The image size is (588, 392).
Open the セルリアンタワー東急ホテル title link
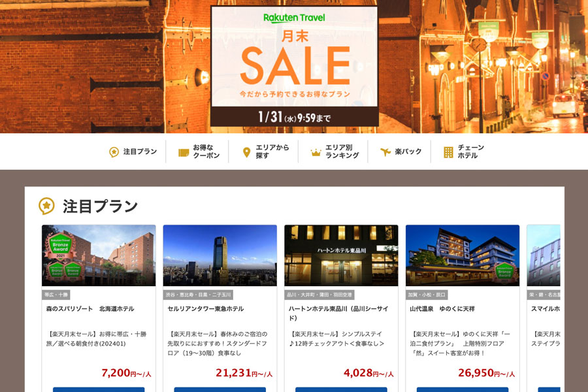(x=206, y=309)
